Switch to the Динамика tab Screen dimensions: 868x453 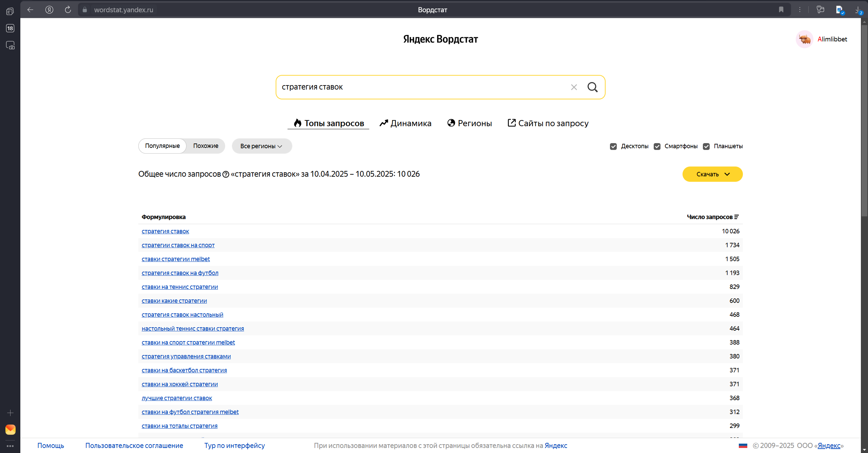click(x=405, y=123)
